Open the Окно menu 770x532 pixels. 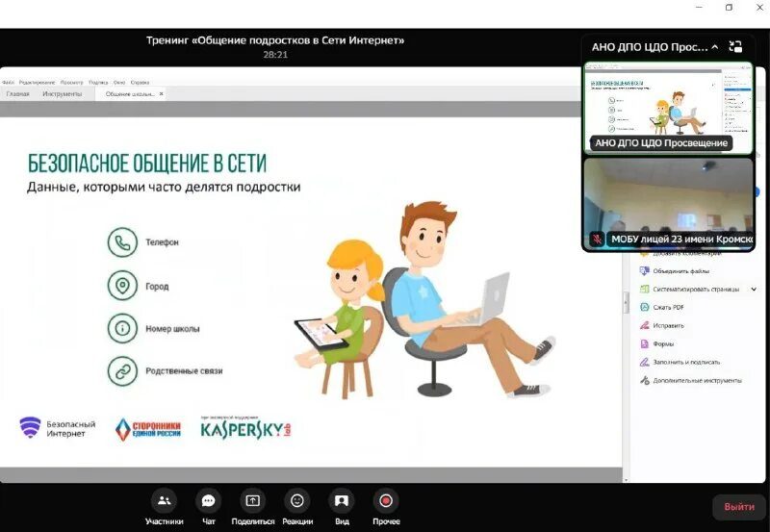pyautogui.click(x=119, y=83)
